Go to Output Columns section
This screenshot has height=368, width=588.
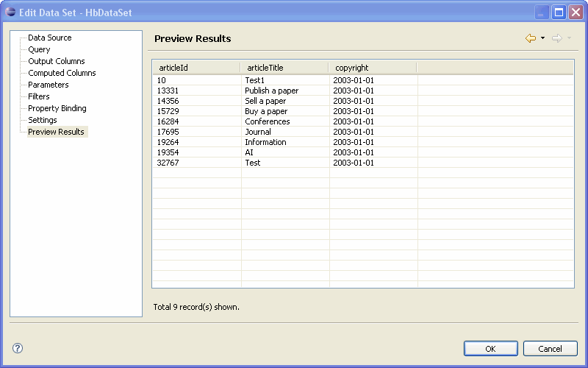[x=56, y=61]
